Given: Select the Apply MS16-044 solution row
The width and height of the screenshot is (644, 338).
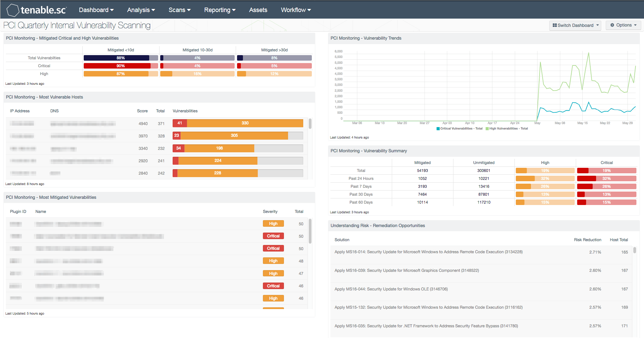Looking at the screenshot, I should pyautogui.click(x=481, y=292).
